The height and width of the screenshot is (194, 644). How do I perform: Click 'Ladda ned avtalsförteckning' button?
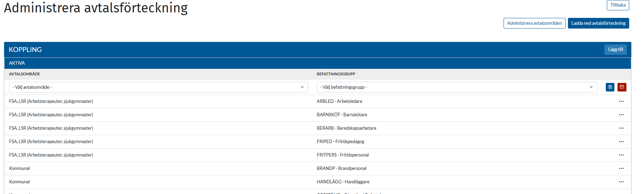coord(598,23)
